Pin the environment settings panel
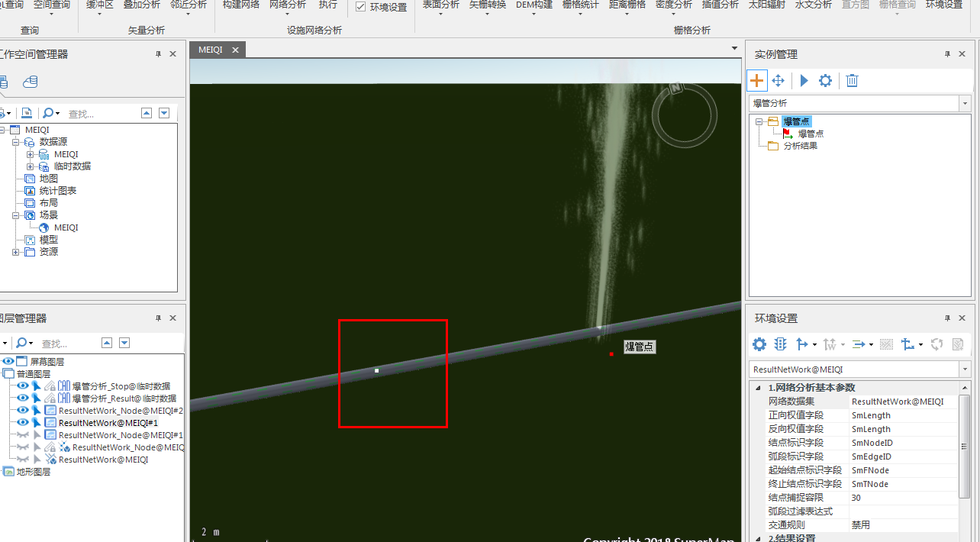This screenshot has width=980, height=542. (x=947, y=318)
